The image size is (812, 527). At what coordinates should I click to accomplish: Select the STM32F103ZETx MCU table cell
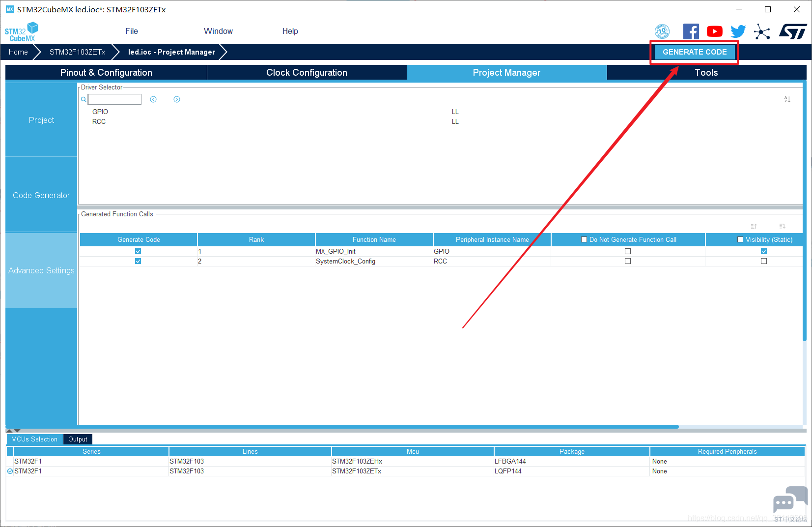413,471
